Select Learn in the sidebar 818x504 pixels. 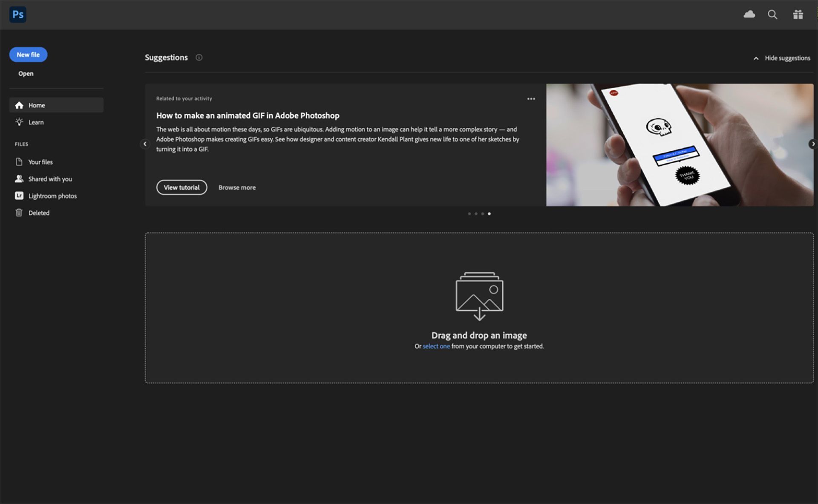pyautogui.click(x=56, y=122)
